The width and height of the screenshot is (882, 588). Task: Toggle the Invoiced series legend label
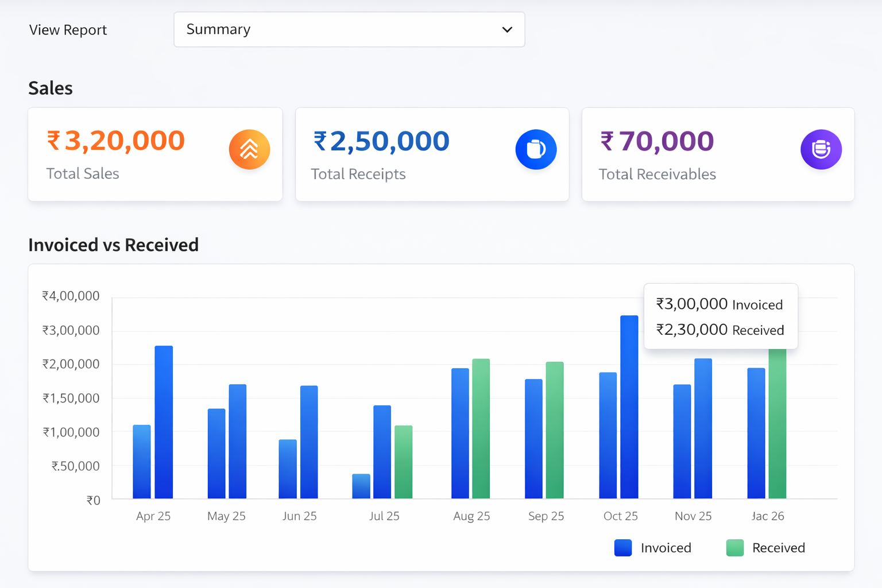click(x=666, y=548)
